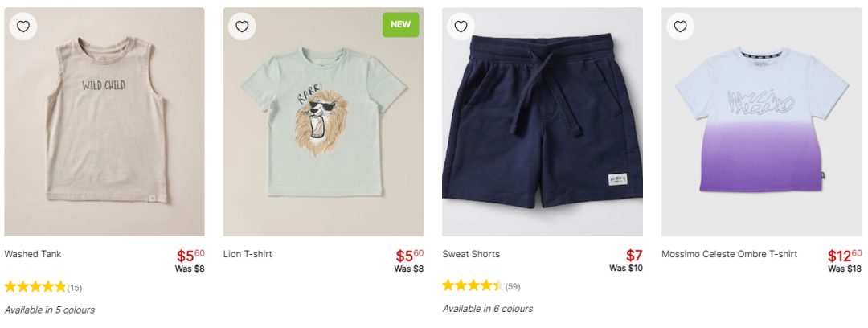Screen dimensions: 868x328
Task: Open the navy Sweat Shorts image
Action: (x=542, y=122)
